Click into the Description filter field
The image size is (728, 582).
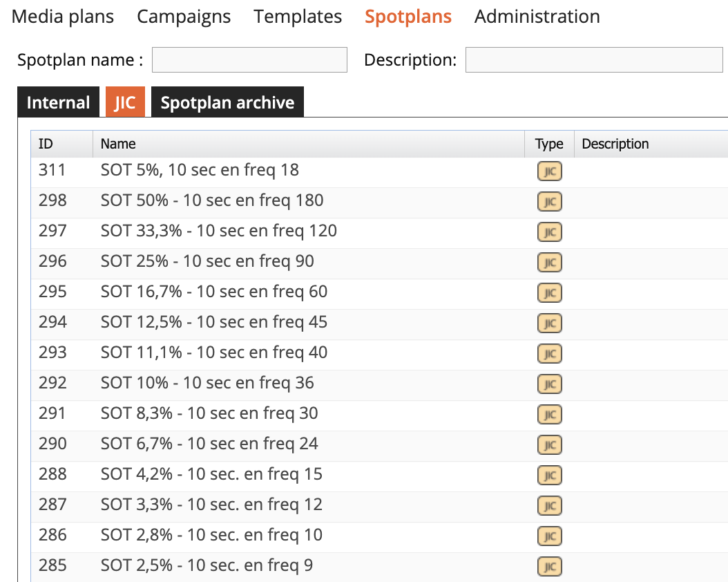[x=594, y=60]
